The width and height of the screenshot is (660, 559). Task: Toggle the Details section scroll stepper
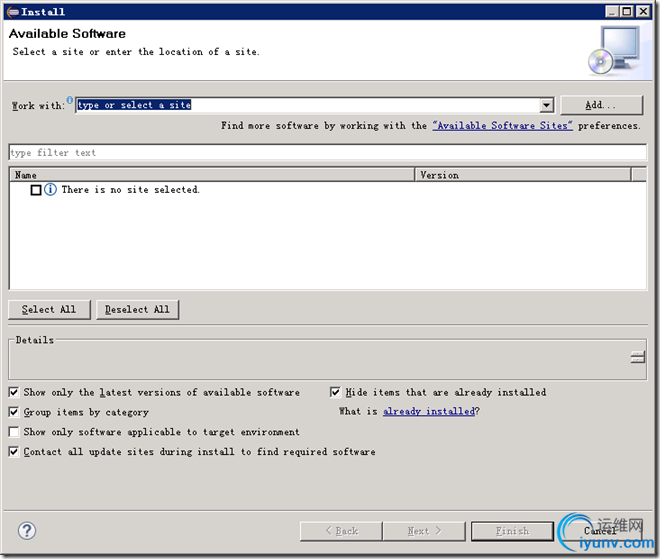click(x=638, y=357)
